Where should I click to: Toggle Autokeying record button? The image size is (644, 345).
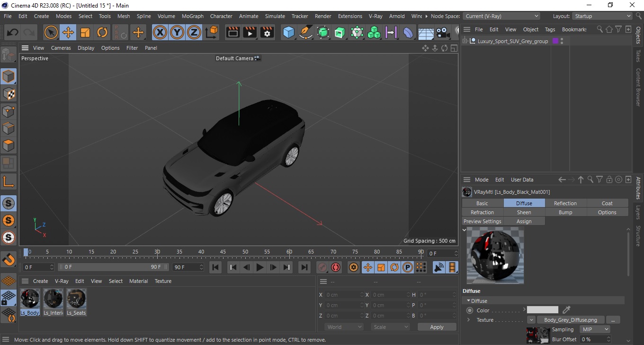336,267
